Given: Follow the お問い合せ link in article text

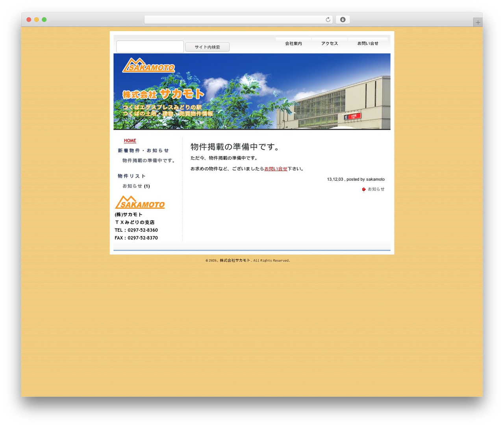Looking at the screenshot, I should point(276,169).
